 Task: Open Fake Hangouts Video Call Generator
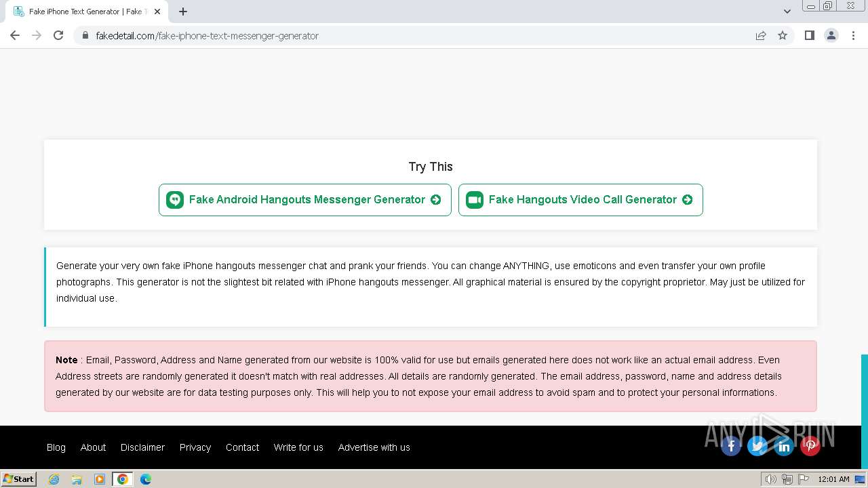click(x=580, y=200)
